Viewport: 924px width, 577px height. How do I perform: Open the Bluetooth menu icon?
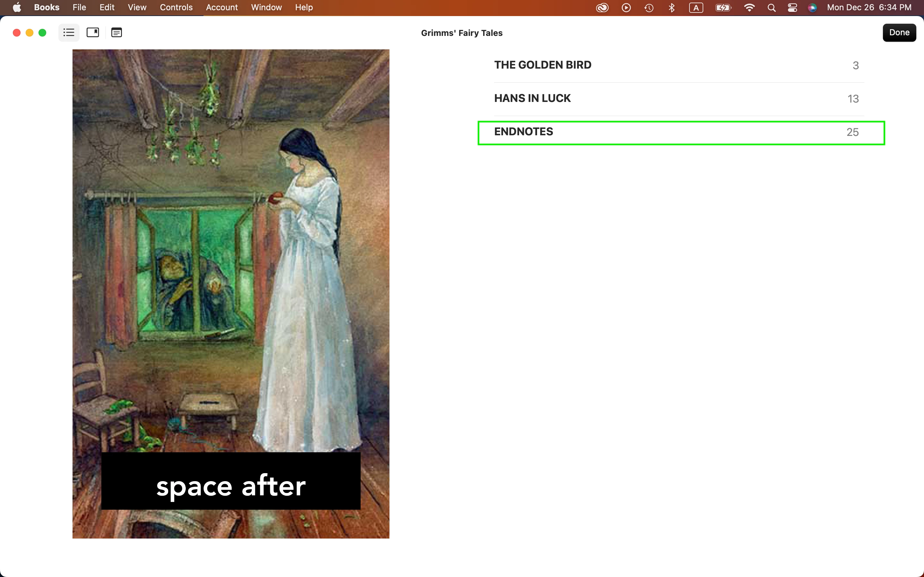point(672,8)
